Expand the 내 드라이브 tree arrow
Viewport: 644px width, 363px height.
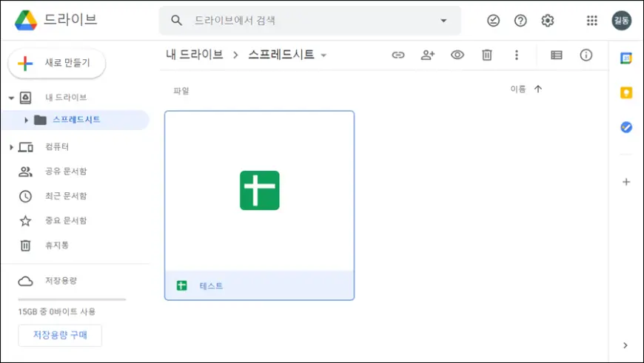tap(11, 98)
